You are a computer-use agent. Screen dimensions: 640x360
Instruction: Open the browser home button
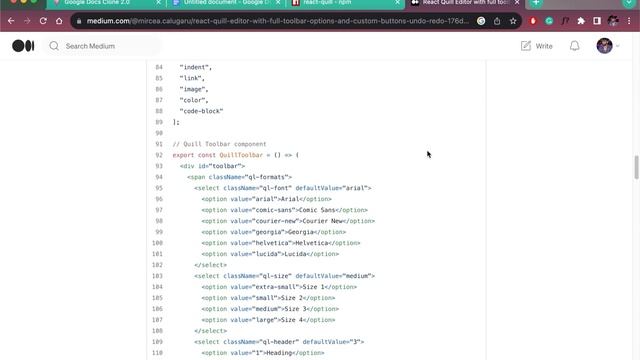pyautogui.click(x=59, y=21)
